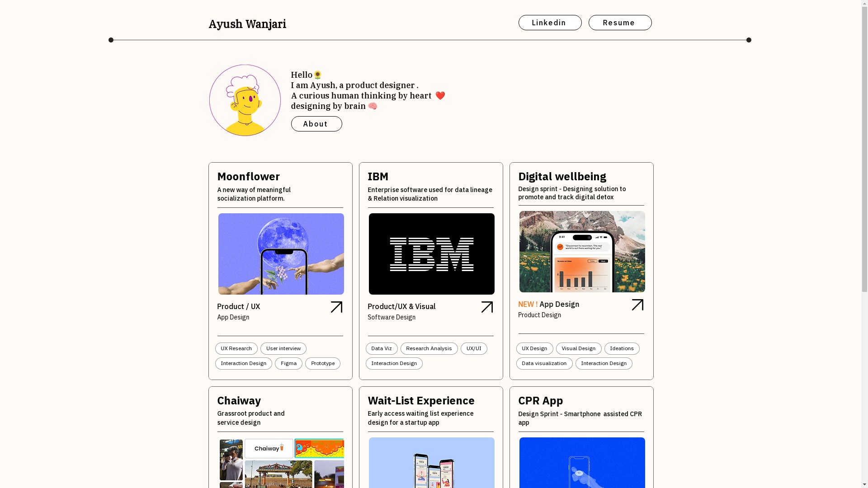Screen dimensions: 868x488
Task: Click the Ayush Wanjari site title
Action: pos(247,24)
